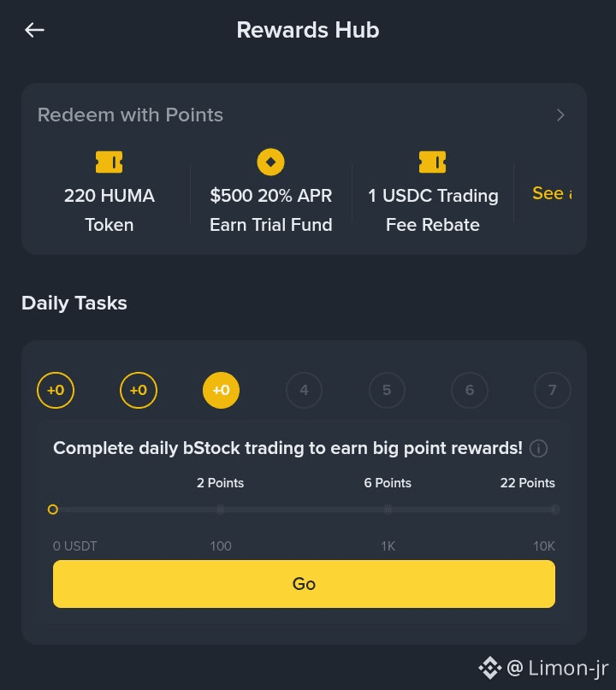Click the 100 USDT progress milestone dot

[220, 510]
